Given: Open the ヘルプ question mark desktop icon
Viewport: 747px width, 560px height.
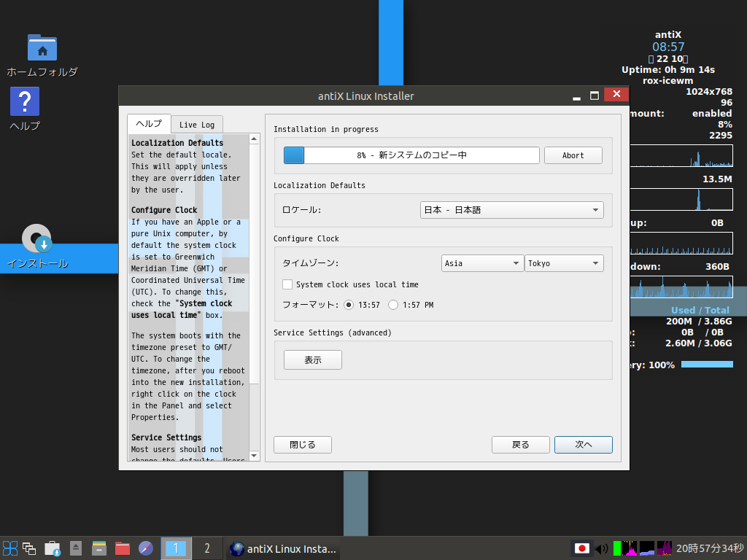Looking at the screenshot, I should pos(25,109).
